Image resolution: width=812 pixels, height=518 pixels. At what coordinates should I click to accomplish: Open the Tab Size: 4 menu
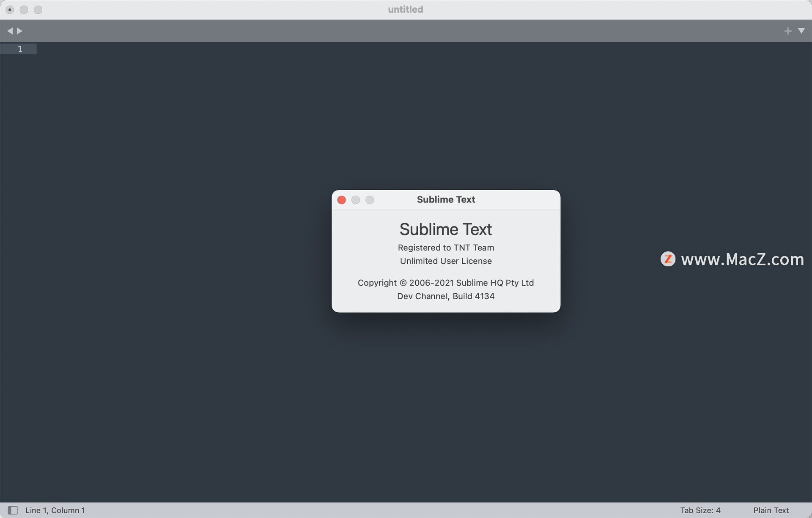pos(700,510)
